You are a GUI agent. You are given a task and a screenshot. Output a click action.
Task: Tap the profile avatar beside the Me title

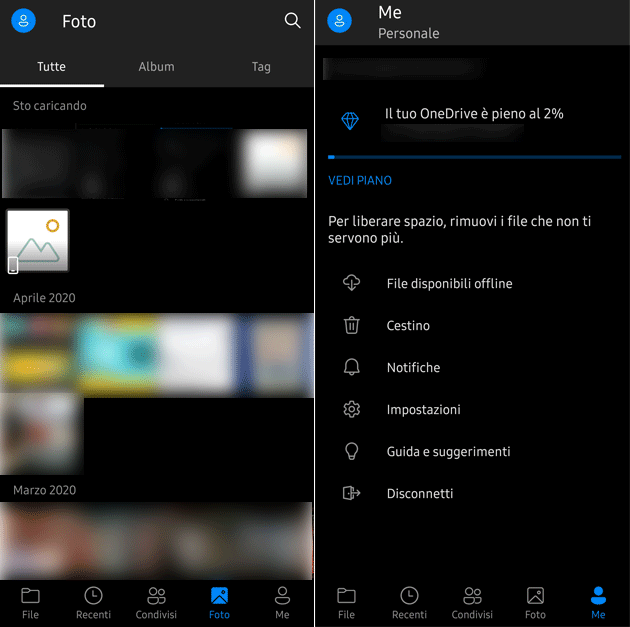click(x=340, y=21)
